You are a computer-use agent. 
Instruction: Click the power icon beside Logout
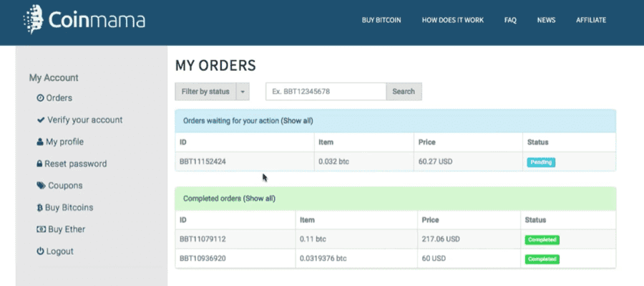40,251
